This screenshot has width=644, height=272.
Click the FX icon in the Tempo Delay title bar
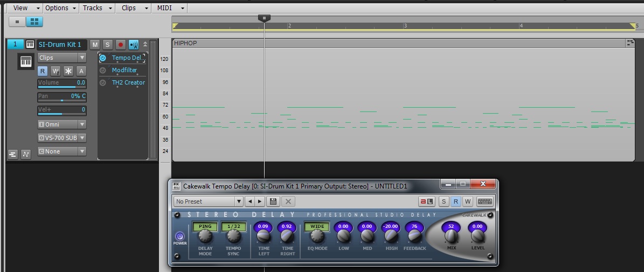(x=176, y=186)
